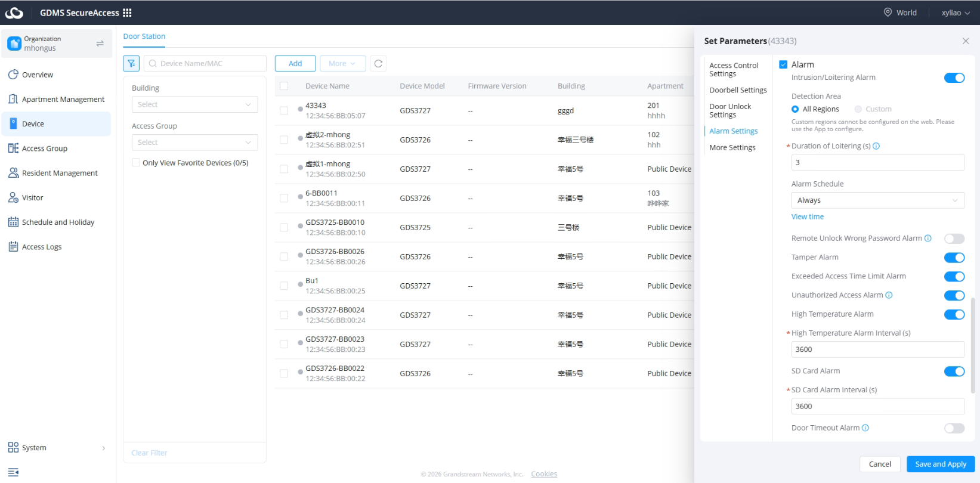Click the World location pin icon
980x483 pixels.
888,13
